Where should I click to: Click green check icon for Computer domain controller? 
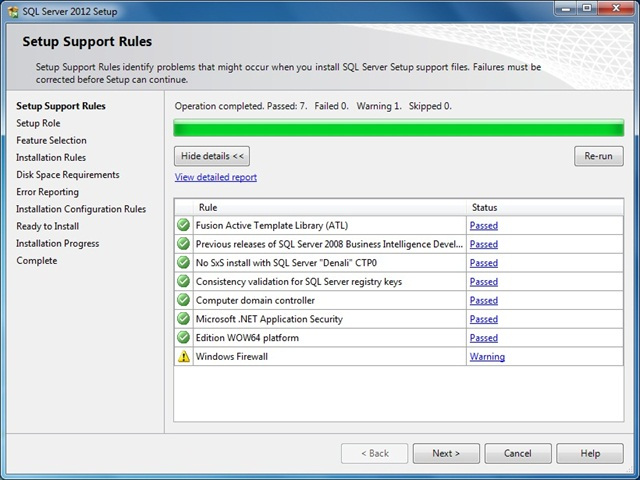tap(184, 300)
